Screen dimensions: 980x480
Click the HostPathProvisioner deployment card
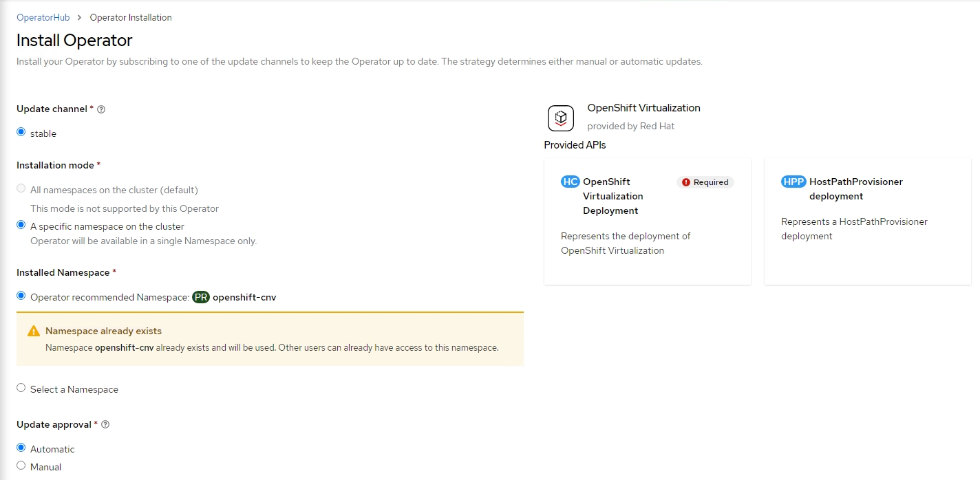pyautogui.click(x=867, y=234)
